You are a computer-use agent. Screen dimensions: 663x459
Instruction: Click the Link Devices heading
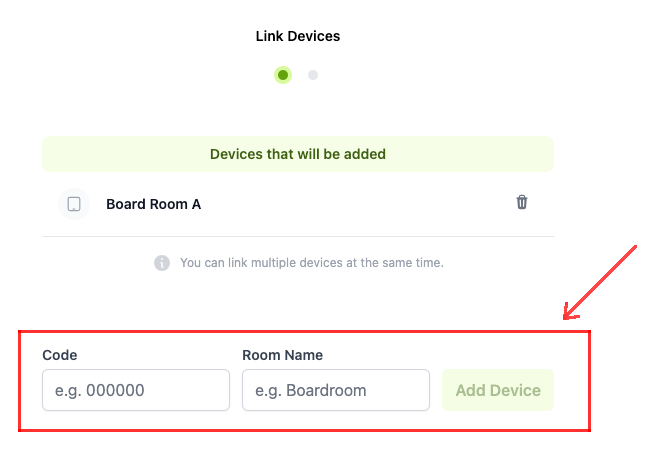298,36
